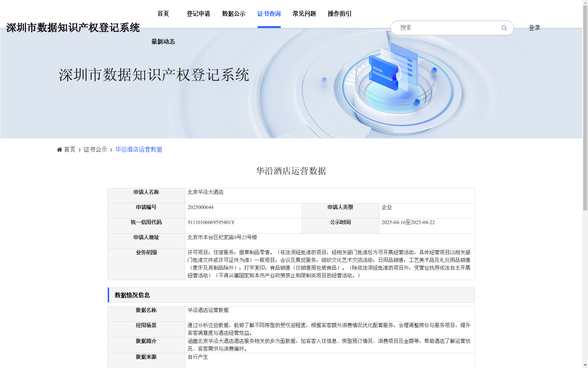Image resolution: width=588 pixels, height=368 pixels.
Task: Click the home icon in breadcrumb
Action: point(60,149)
